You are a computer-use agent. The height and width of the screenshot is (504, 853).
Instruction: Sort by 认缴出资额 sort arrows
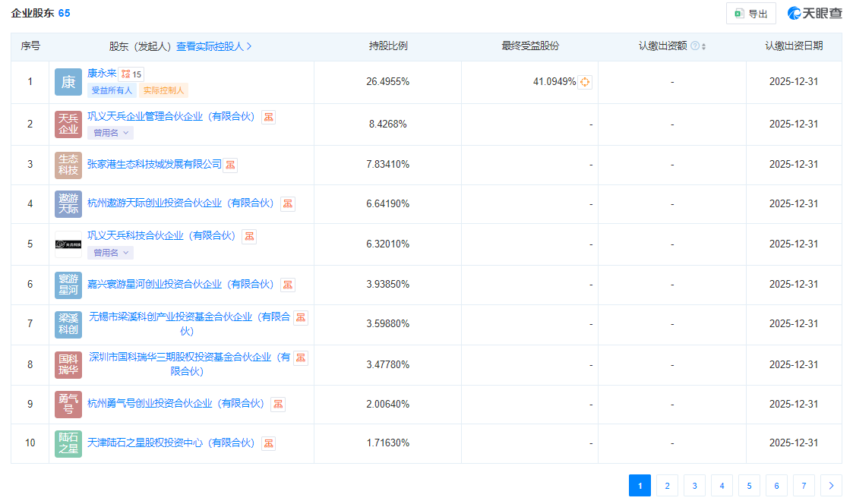pos(703,47)
